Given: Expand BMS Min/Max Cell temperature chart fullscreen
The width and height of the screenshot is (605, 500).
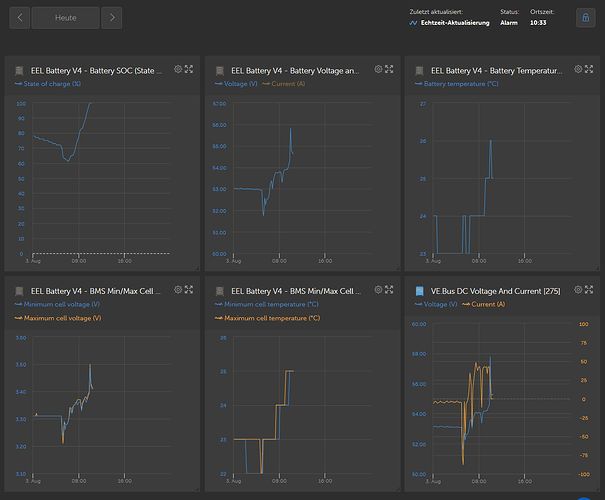Looking at the screenshot, I should 391,289.
